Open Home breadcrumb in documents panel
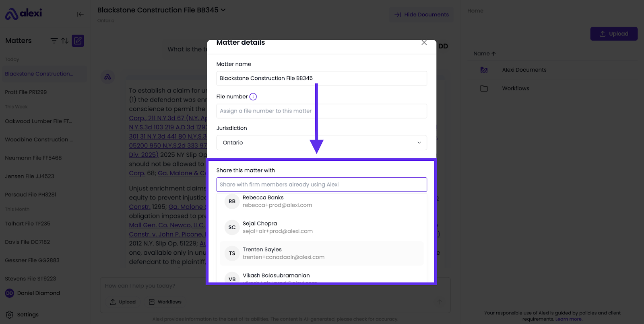This screenshot has height=324, width=644. [475, 11]
